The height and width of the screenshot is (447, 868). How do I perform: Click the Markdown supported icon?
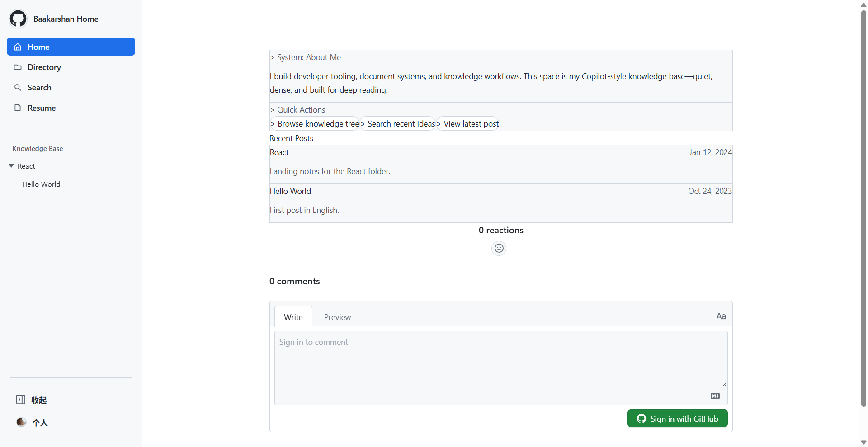click(x=715, y=396)
